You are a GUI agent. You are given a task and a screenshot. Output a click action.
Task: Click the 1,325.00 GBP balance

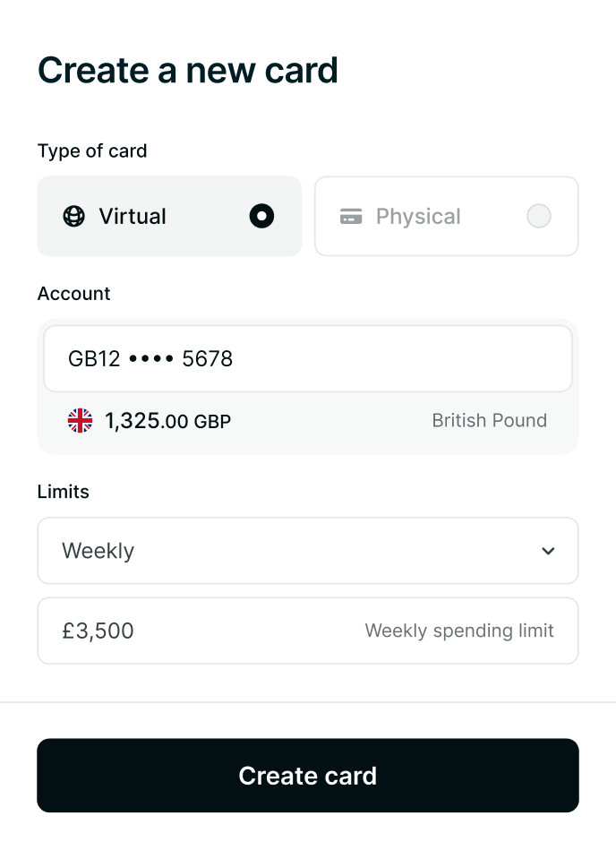click(168, 421)
